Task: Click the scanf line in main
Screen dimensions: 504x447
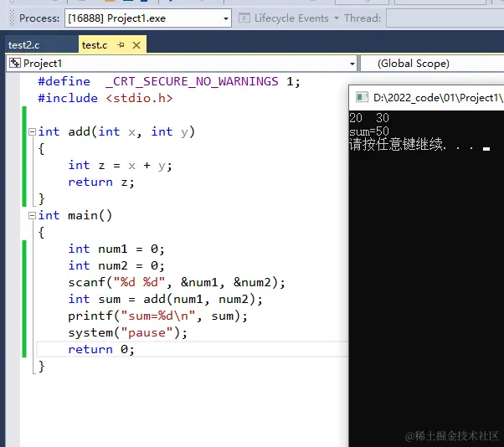Action: point(177,282)
